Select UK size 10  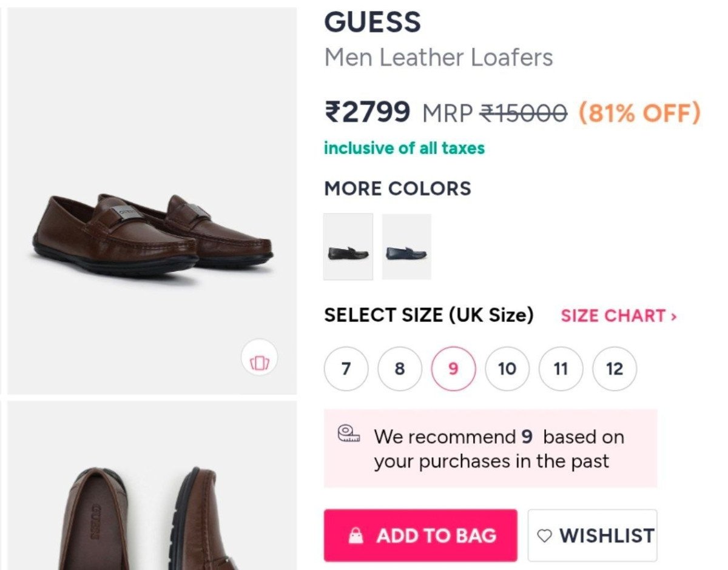pos(507,368)
